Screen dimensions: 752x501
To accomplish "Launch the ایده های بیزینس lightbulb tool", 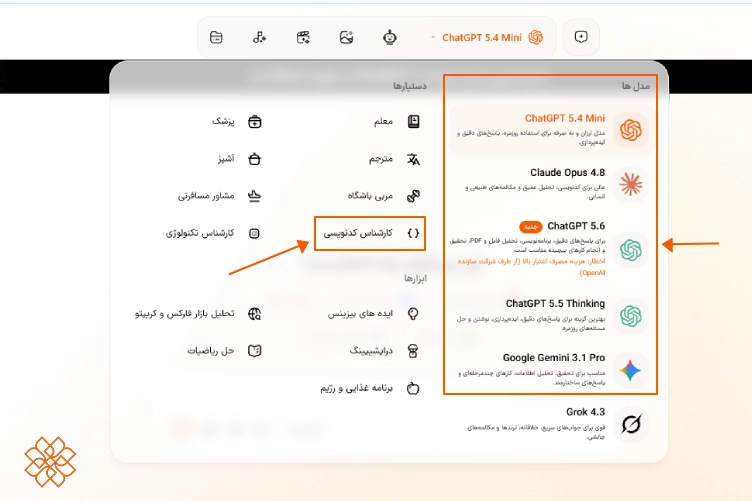I will (x=413, y=314).
